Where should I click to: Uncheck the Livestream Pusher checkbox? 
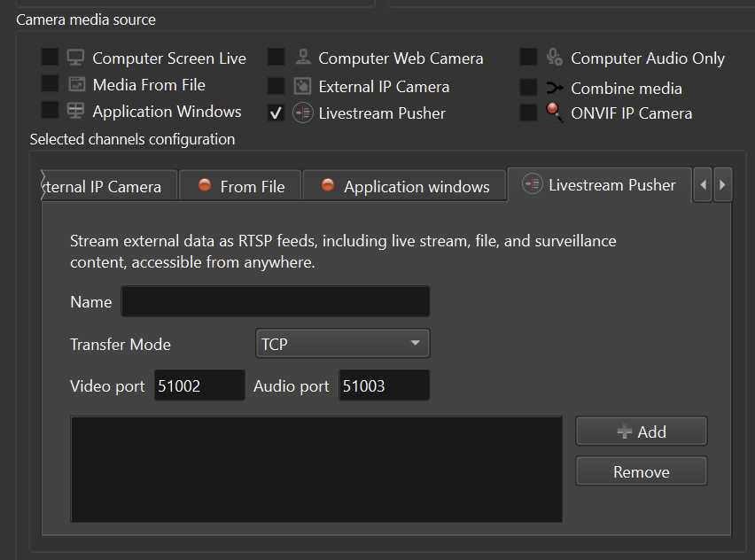[x=276, y=113]
